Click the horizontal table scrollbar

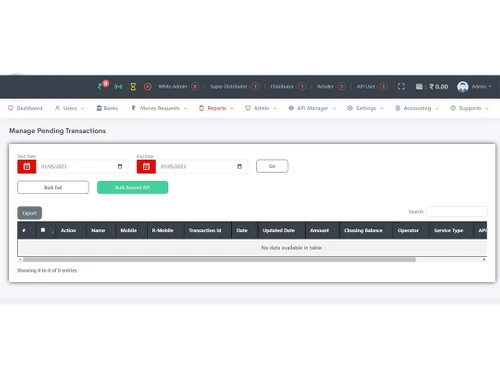tap(219, 260)
